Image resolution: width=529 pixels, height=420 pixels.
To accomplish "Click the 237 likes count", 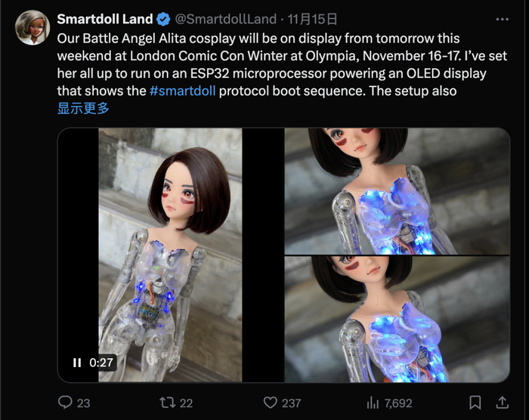I will point(292,403).
